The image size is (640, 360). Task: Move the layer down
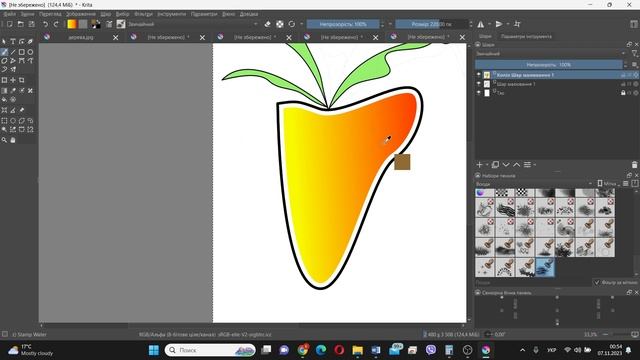tap(506, 164)
